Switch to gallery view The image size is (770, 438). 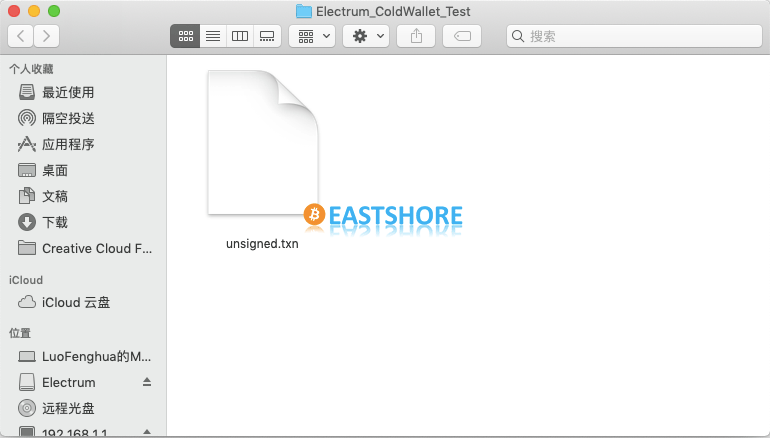[x=267, y=36]
